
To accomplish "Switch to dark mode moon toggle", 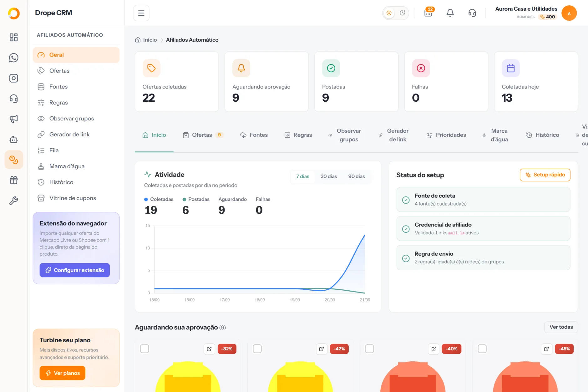I will click(403, 13).
